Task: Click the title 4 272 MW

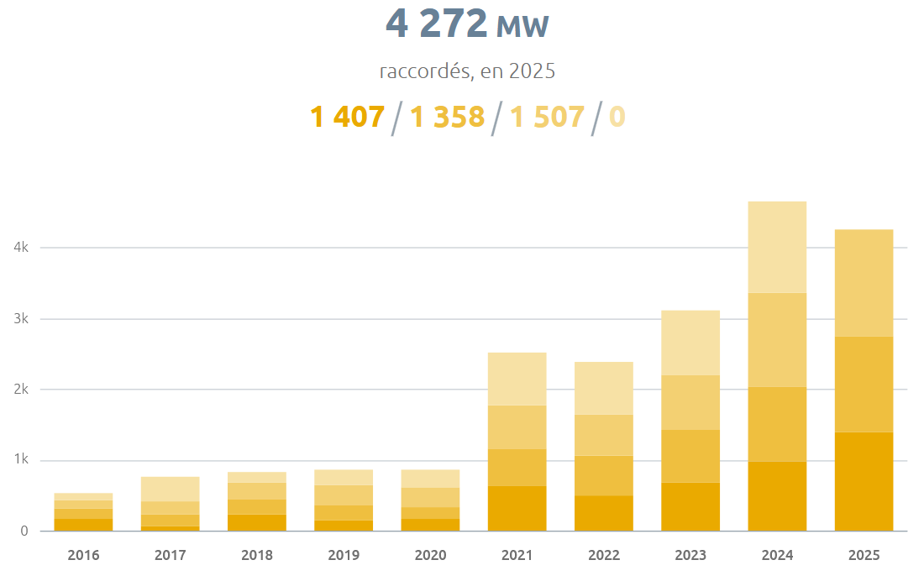Action: coord(466,26)
